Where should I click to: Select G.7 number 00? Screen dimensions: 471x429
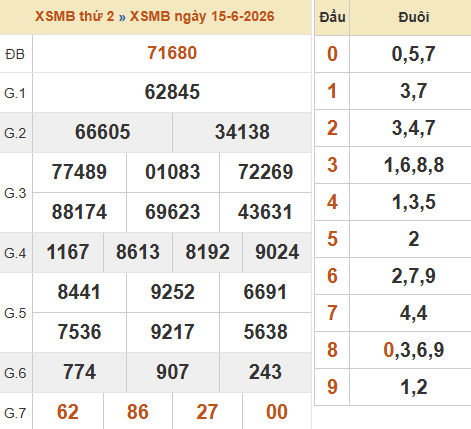click(277, 412)
